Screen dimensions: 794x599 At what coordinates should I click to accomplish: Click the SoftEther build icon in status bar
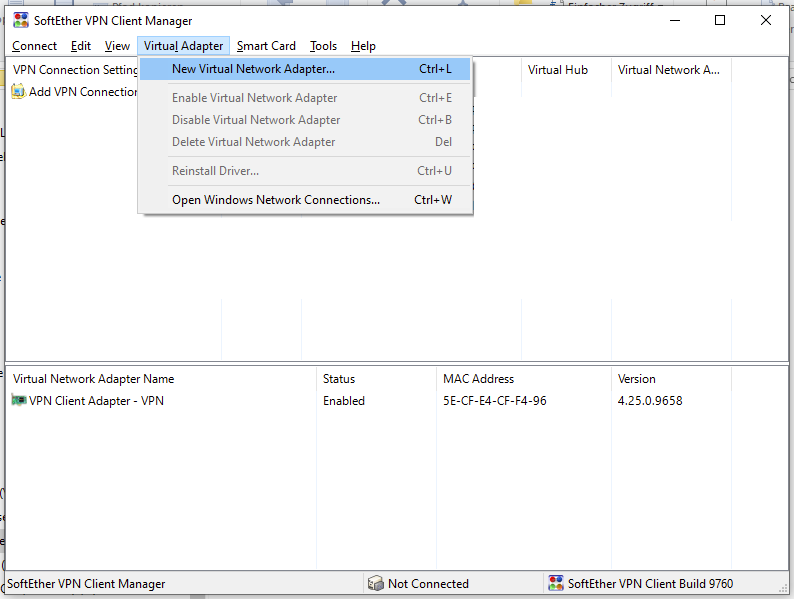(556, 583)
